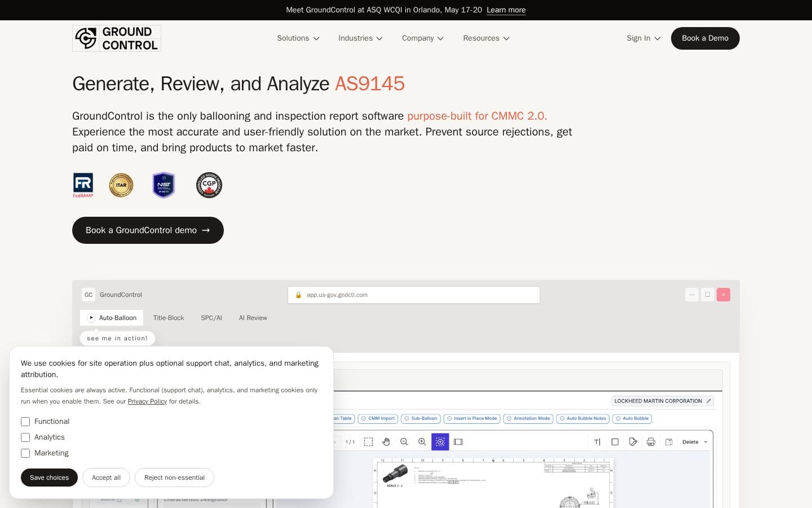Click Accept all cookies
The width and height of the screenshot is (812, 508).
(106, 478)
